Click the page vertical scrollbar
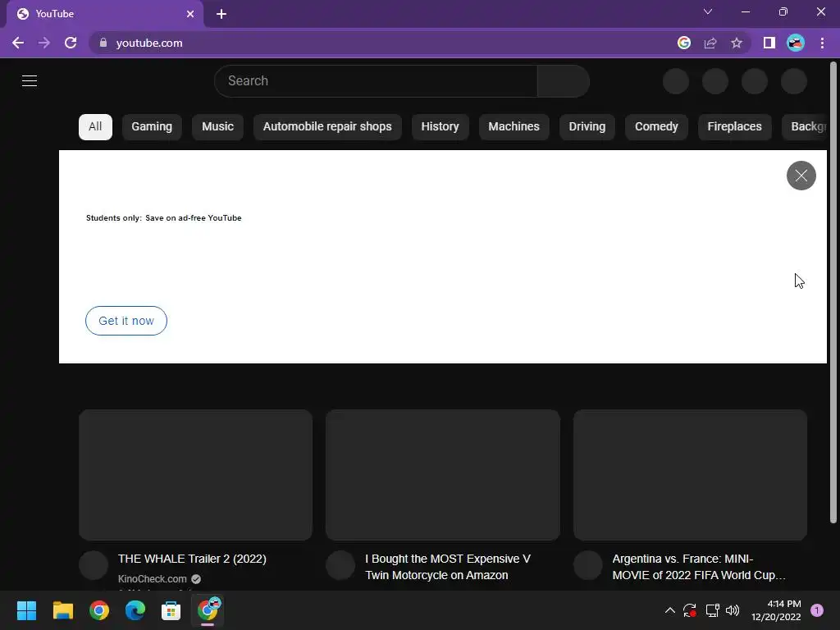Viewport: 840px width, 630px height. [x=833, y=292]
